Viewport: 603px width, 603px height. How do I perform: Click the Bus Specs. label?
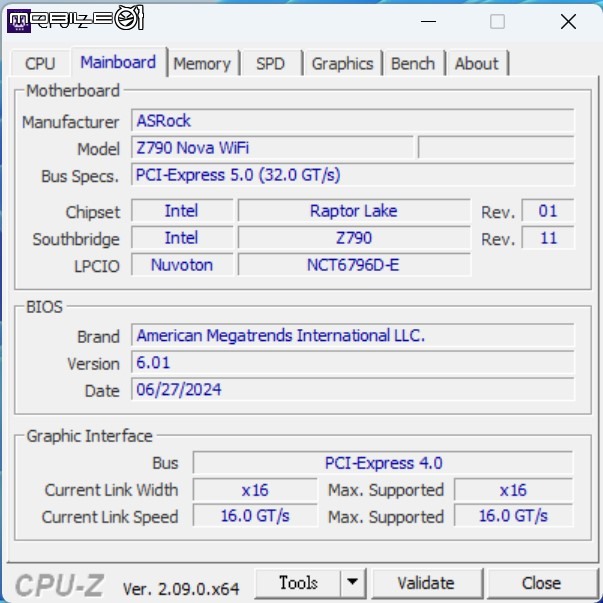coord(80,177)
